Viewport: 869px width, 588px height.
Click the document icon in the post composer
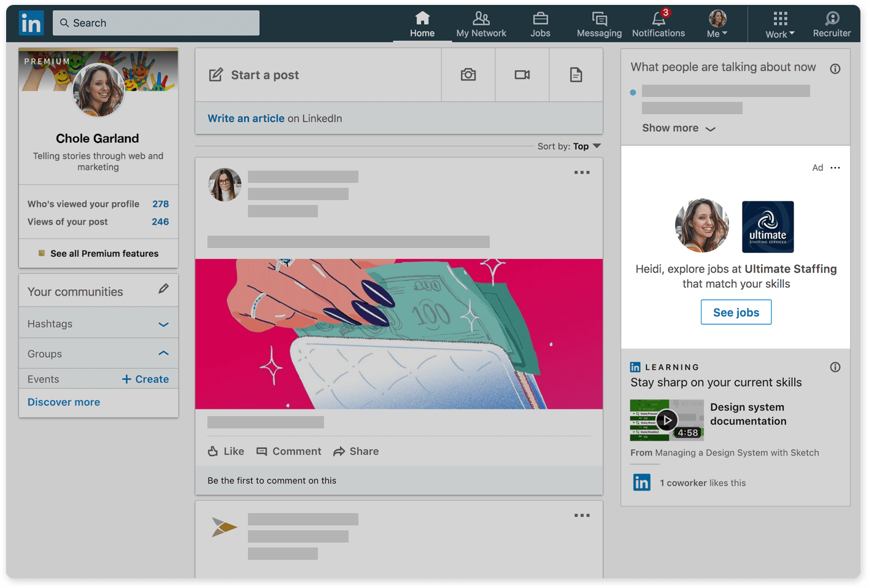pyautogui.click(x=576, y=74)
